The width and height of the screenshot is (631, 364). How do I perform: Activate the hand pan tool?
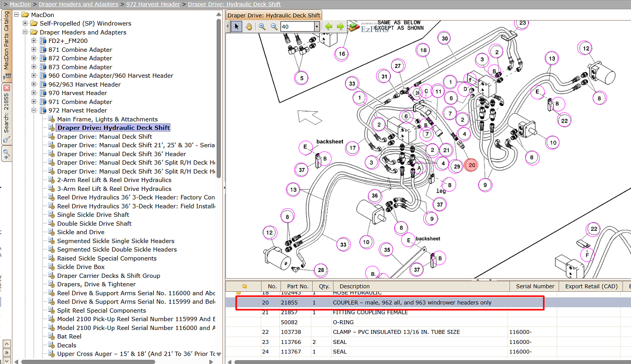pos(249,26)
